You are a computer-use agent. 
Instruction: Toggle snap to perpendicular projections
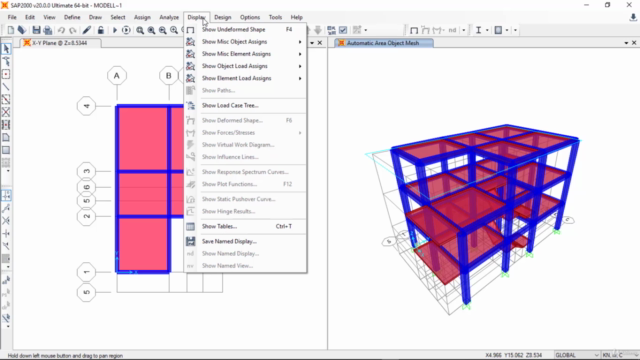[6, 233]
